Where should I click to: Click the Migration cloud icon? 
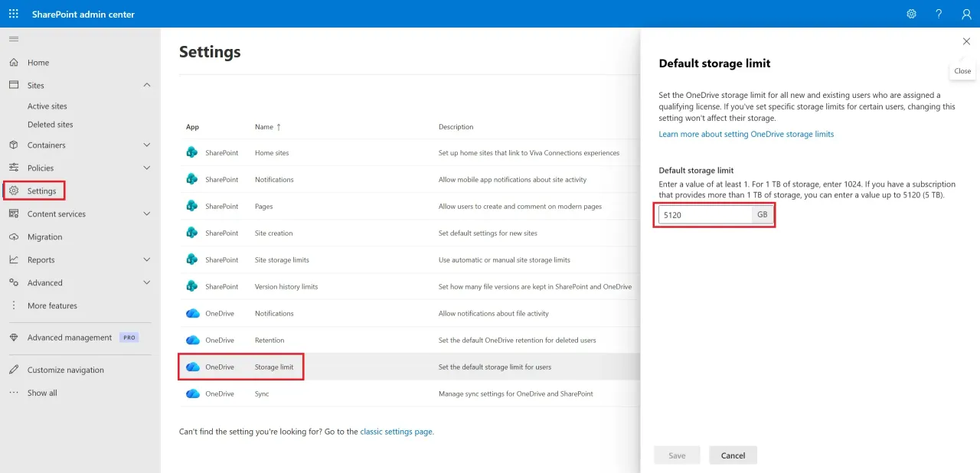pyautogui.click(x=14, y=237)
